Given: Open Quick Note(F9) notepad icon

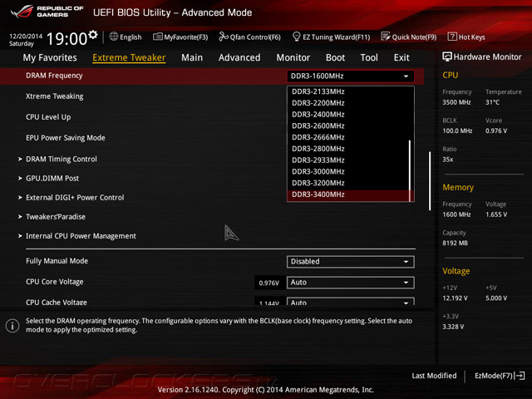Looking at the screenshot, I should click(x=386, y=37).
